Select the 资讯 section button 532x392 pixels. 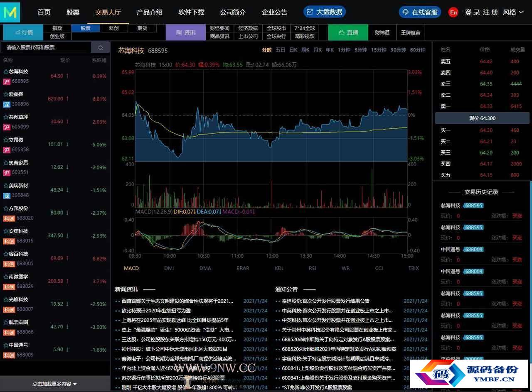point(185,32)
